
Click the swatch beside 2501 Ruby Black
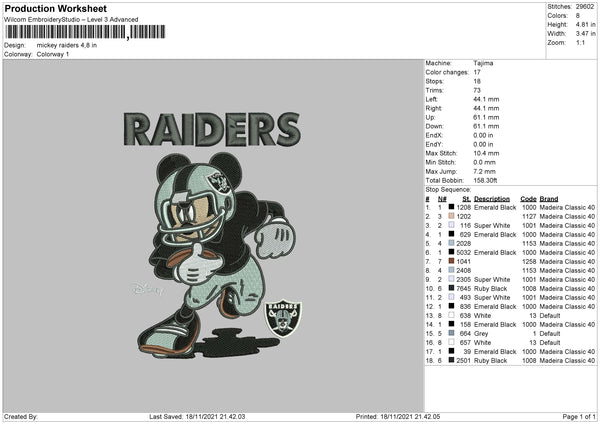tap(451, 360)
